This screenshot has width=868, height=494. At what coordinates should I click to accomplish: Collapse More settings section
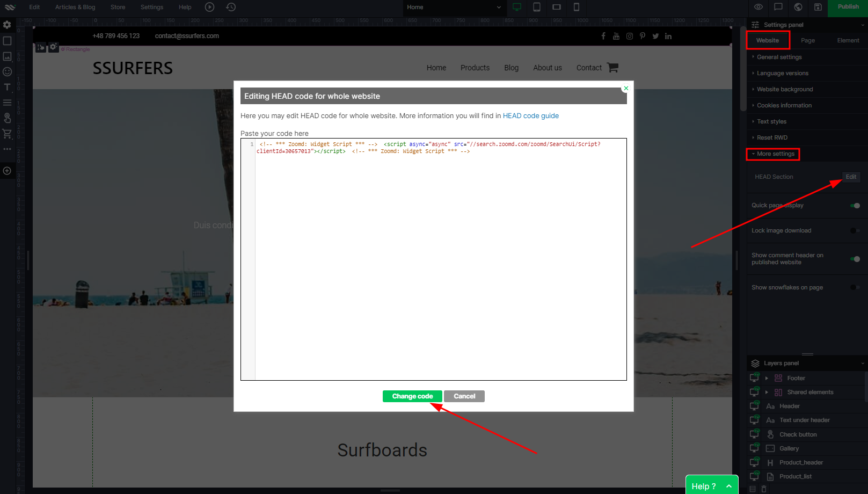[x=807, y=154]
